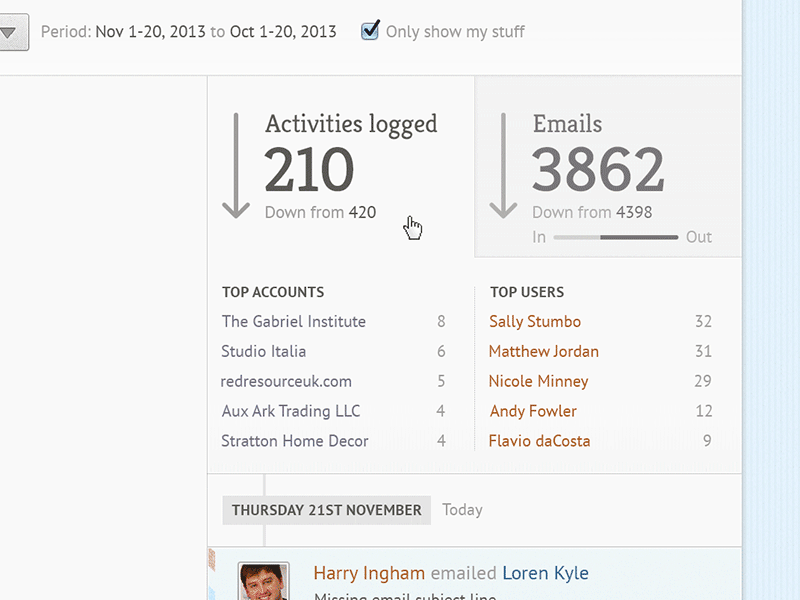Open Harry Ingham's name link

coord(369,573)
